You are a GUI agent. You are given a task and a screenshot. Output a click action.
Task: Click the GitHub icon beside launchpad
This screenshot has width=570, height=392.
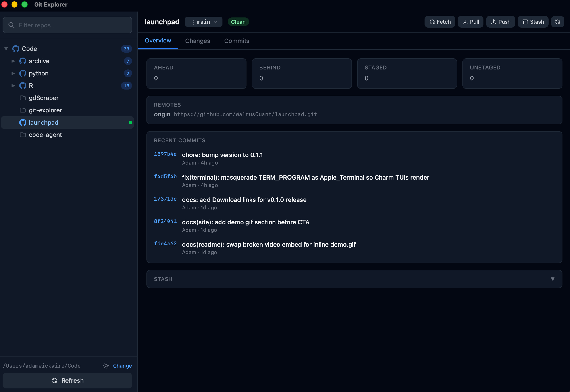[23, 122]
